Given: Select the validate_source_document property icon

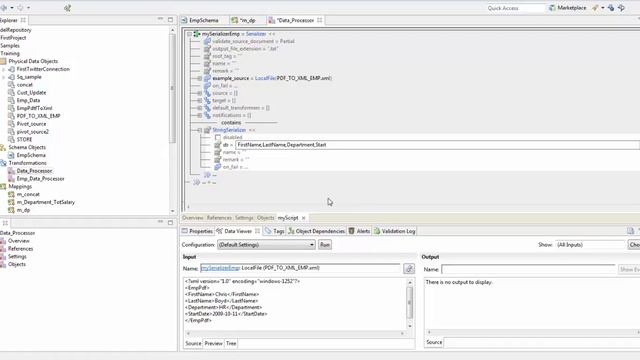Looking at the screenshot, I should tap(207, 41).
